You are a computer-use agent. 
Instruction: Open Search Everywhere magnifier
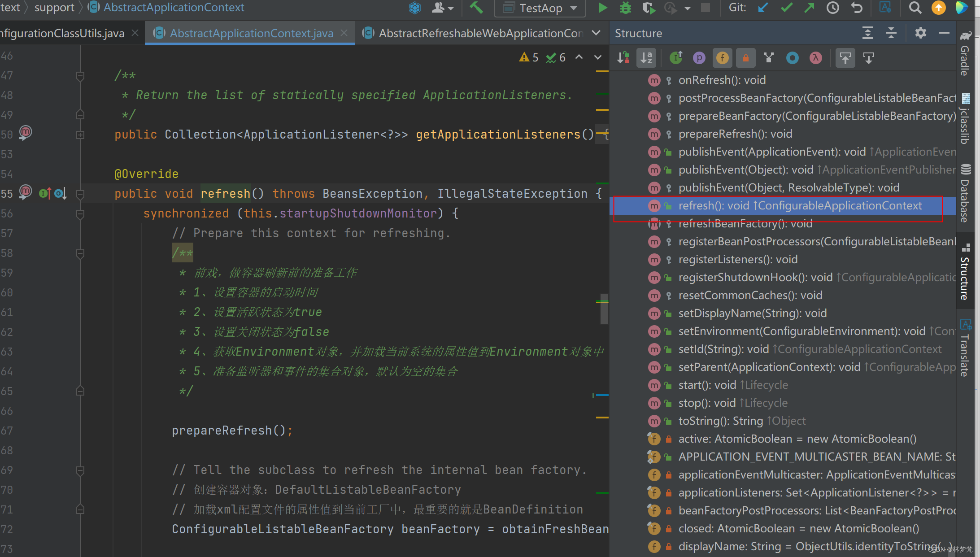pyautogui.click(x=915, y=8)
